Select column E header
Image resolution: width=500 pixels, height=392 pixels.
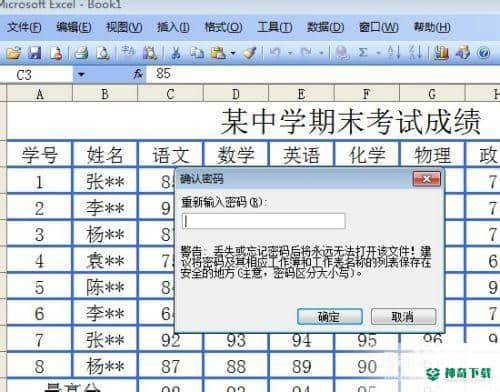[301, 94]
